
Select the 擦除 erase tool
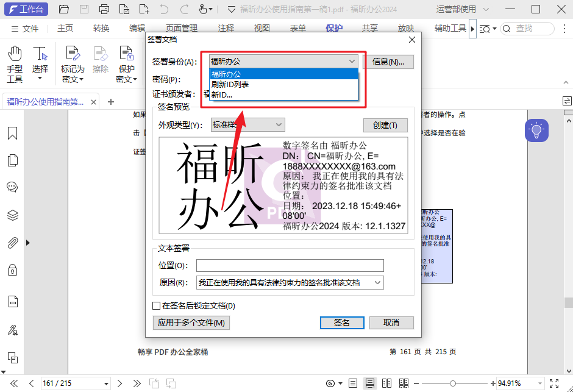[99, 58]
